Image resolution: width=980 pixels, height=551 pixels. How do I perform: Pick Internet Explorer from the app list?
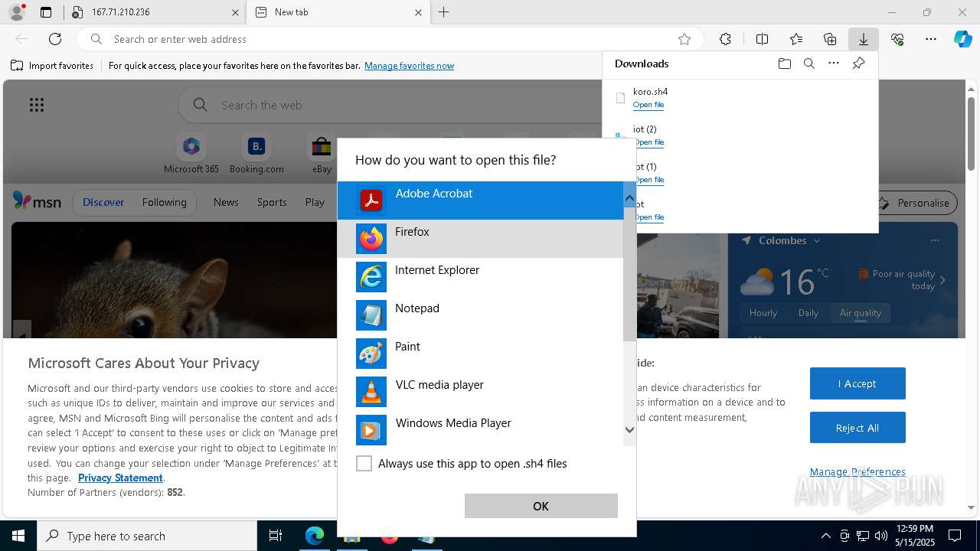tap(480, 277)
